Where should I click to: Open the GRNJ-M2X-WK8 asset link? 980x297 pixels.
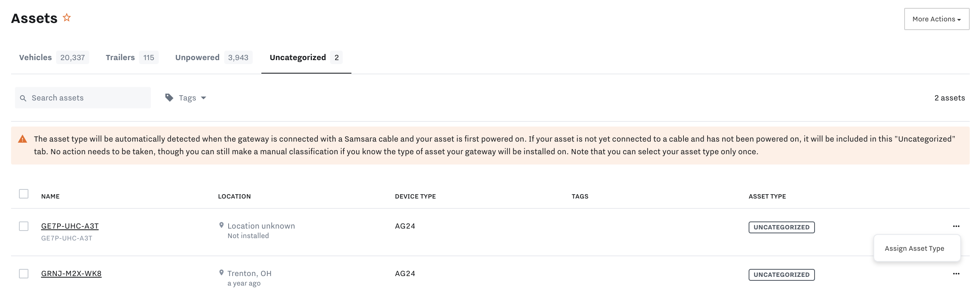click(71, 274)
